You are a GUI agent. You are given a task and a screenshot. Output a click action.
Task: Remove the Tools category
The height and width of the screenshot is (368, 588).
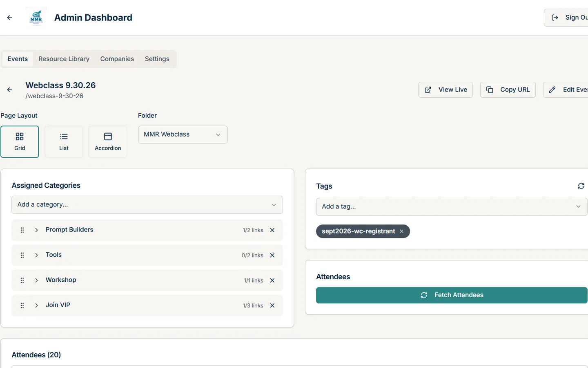pyautogui.click(x=272, y=256)
